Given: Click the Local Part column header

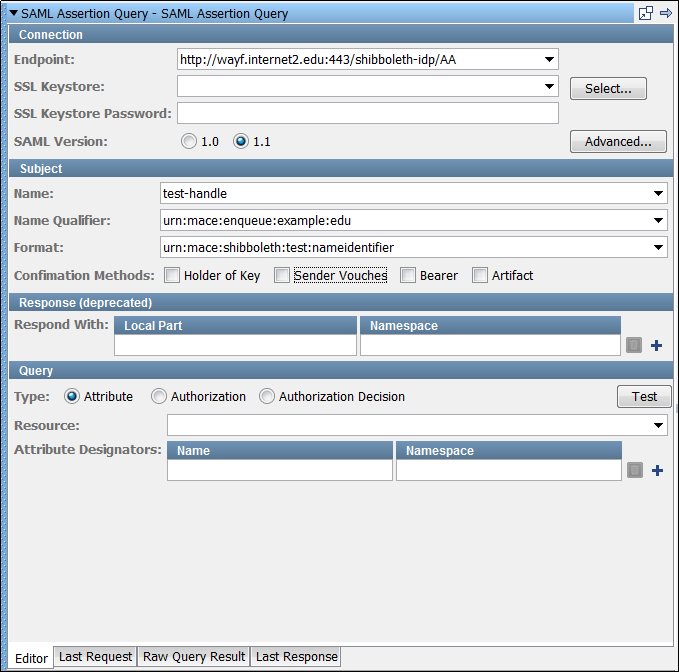Looking at the screenshot, I should [235, 325].
